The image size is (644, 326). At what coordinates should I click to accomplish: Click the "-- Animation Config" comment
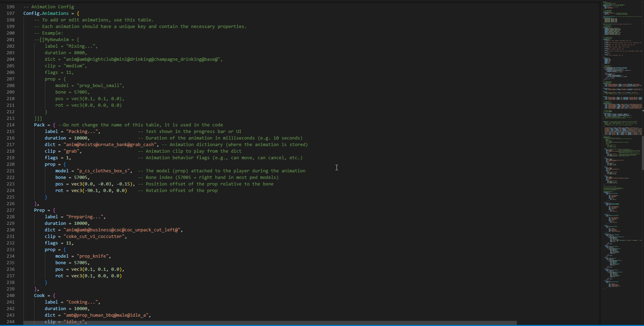49,7
